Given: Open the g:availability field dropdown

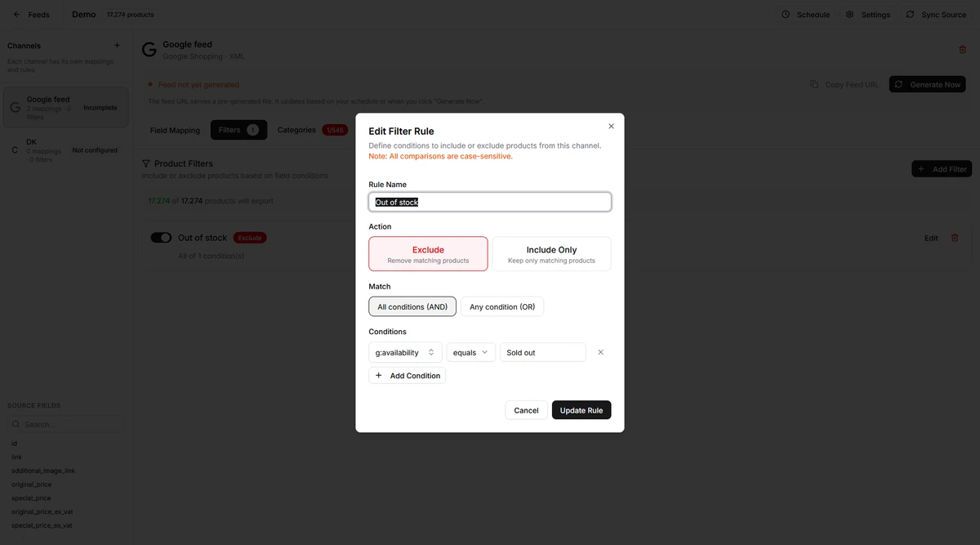Looking at the screenshot, I should click(x=405, y=352).
